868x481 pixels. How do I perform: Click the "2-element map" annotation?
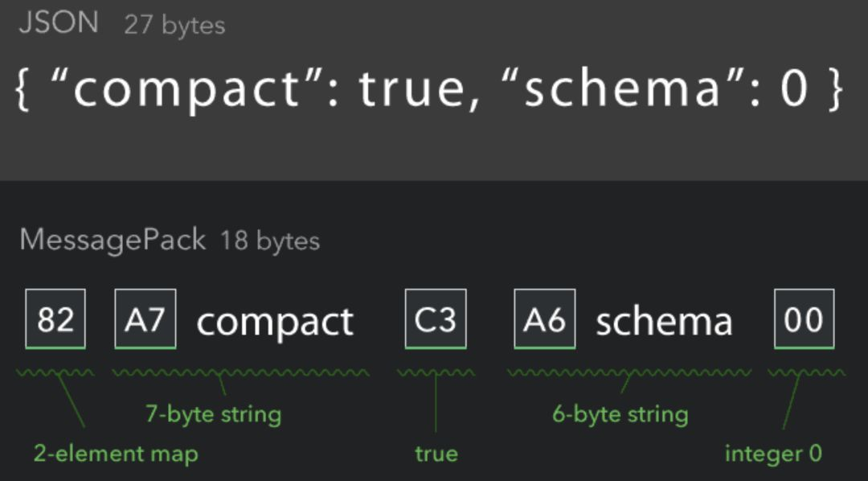click(116, 454)
